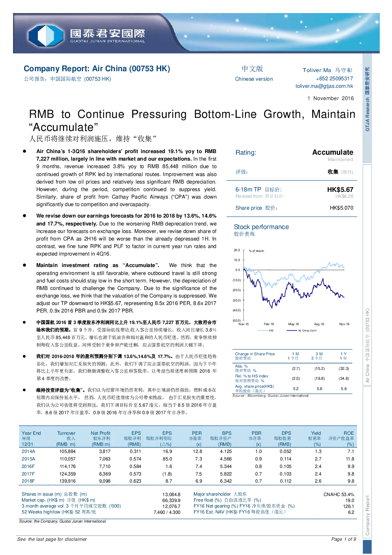The image size is (392, 555).
Task: Click the Maintained label under rating
Action: point(340,160)
